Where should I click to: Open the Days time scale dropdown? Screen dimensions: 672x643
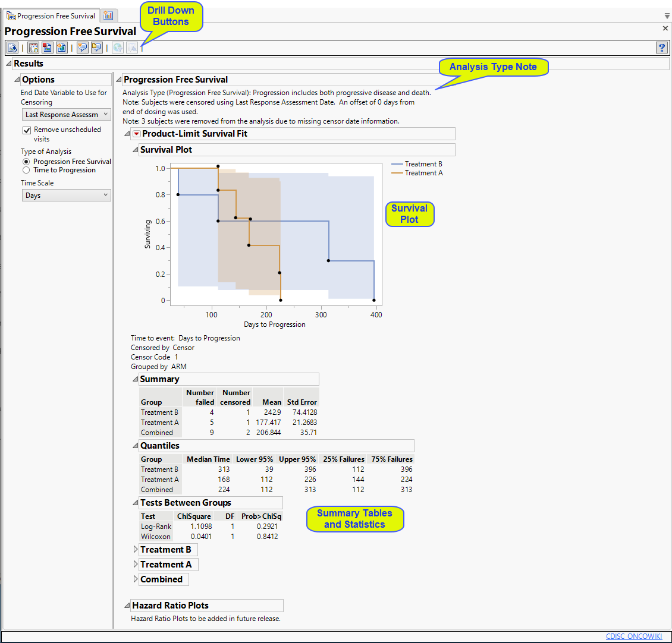point(67,196)
